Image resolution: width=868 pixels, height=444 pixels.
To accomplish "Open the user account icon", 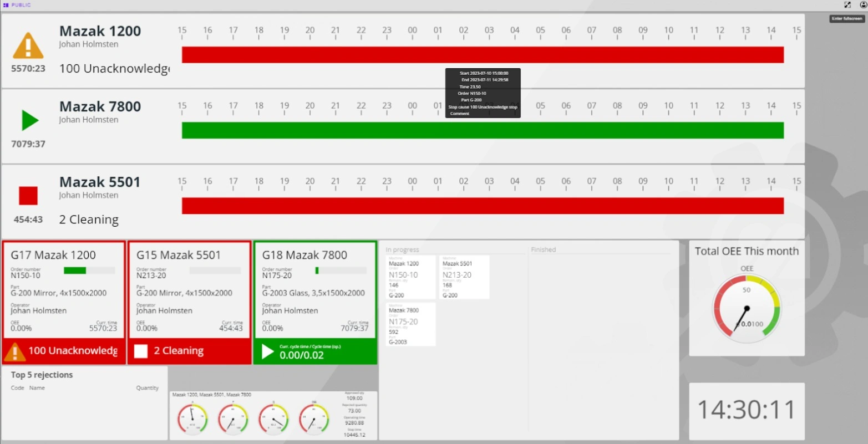I will (x=863, y=5).
